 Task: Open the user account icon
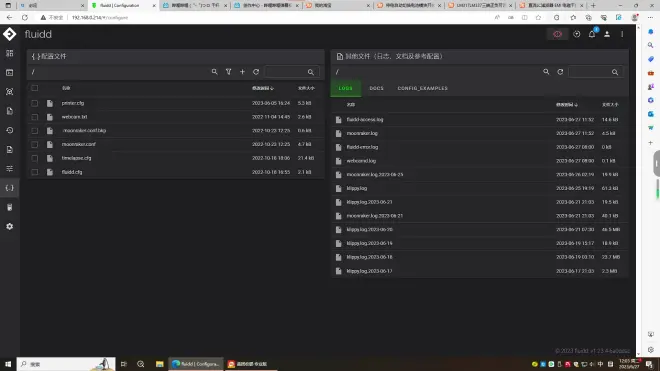[x=607, y=34]
